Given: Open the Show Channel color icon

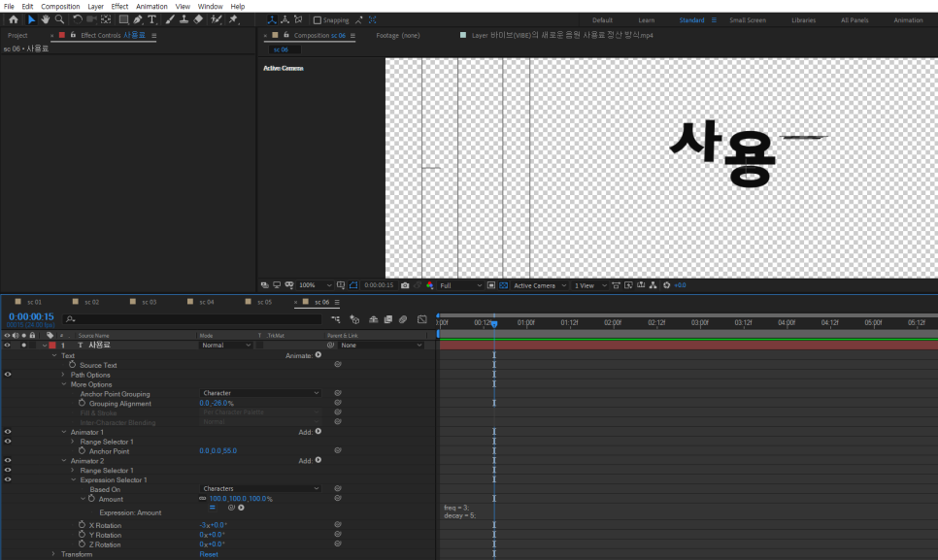Looking at the screenshot, I should click(x=429, y=285).
